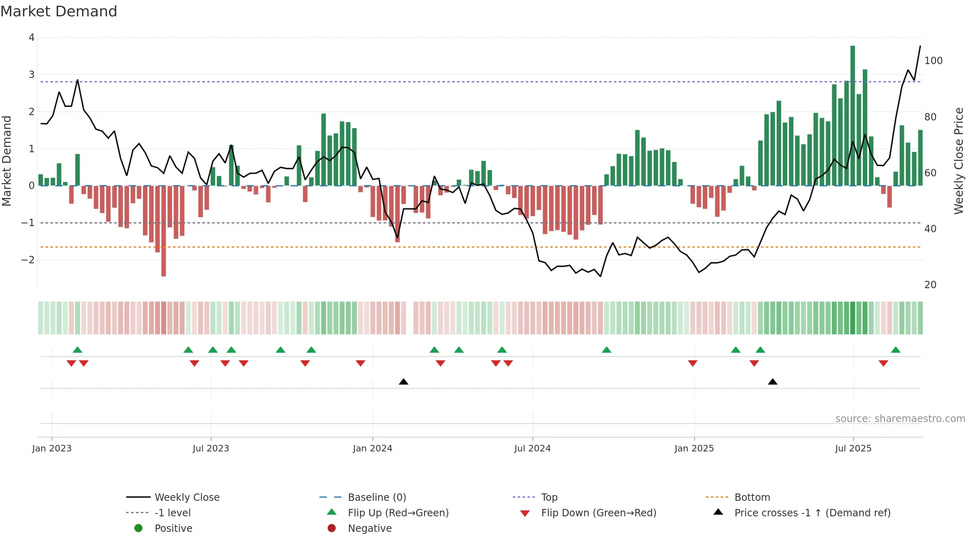
Task: Click the "Bottom" legend label
Action: [x=753, y=497]
